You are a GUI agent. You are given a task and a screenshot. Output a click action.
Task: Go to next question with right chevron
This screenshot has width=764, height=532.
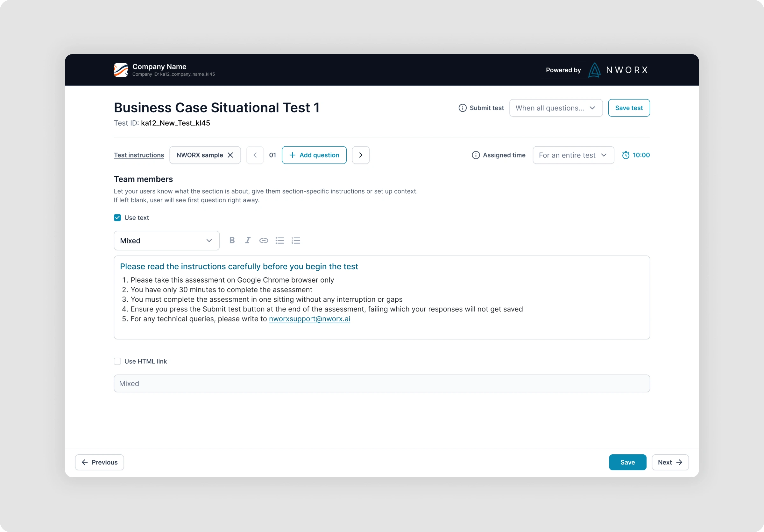point(360,155)
